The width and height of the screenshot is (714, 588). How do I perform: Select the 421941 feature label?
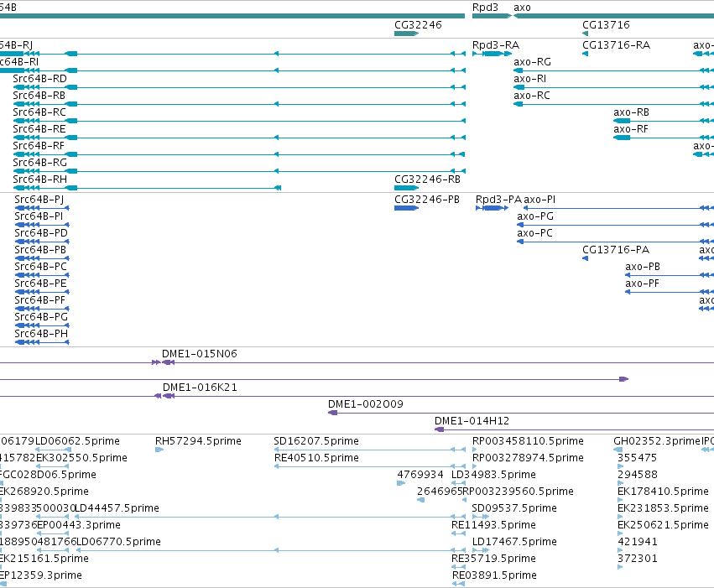638,543
